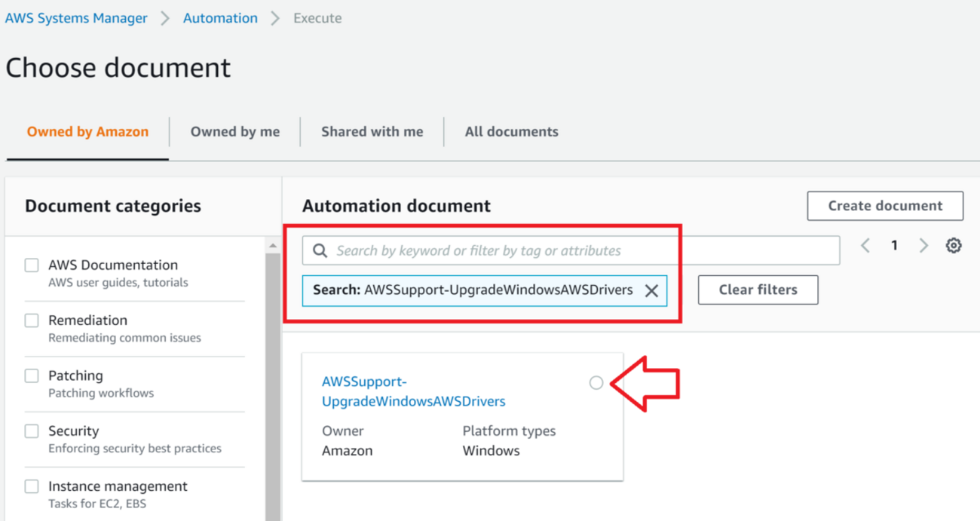Open the Shared with me tab
This screenshot has width=980, height=521.
point(372,132)
